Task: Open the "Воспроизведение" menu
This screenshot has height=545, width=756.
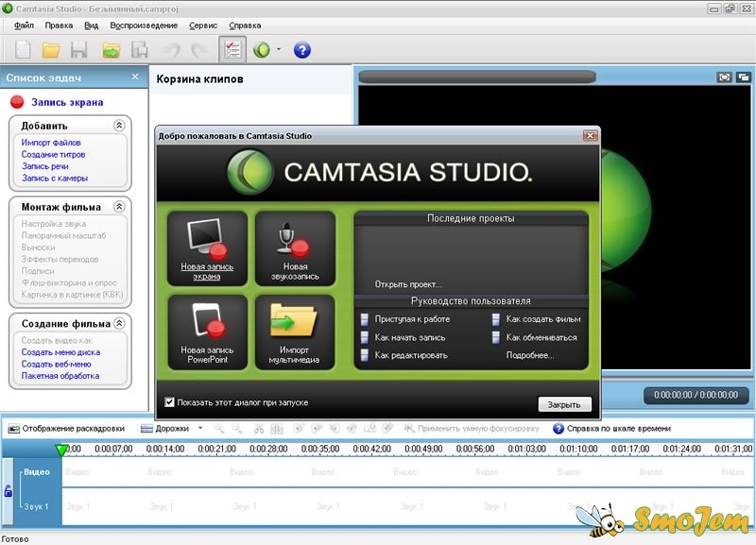Action: point(143,26)
